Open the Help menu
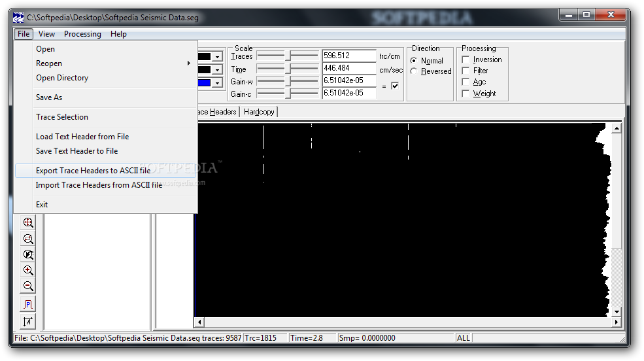 coord(118,34)
